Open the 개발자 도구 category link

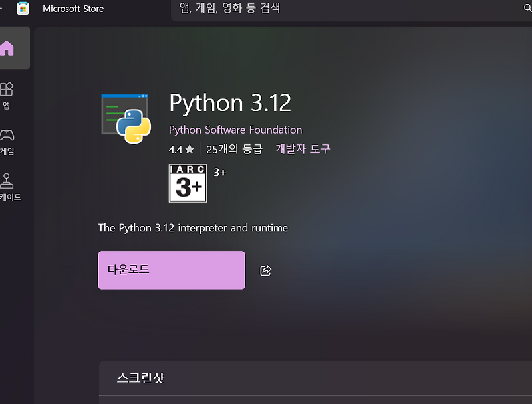tap(303, 149)
